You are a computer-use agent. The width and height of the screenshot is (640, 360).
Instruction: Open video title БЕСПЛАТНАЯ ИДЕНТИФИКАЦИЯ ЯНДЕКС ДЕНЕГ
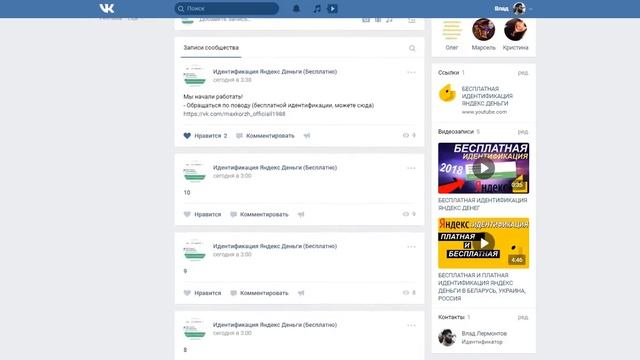482,204
